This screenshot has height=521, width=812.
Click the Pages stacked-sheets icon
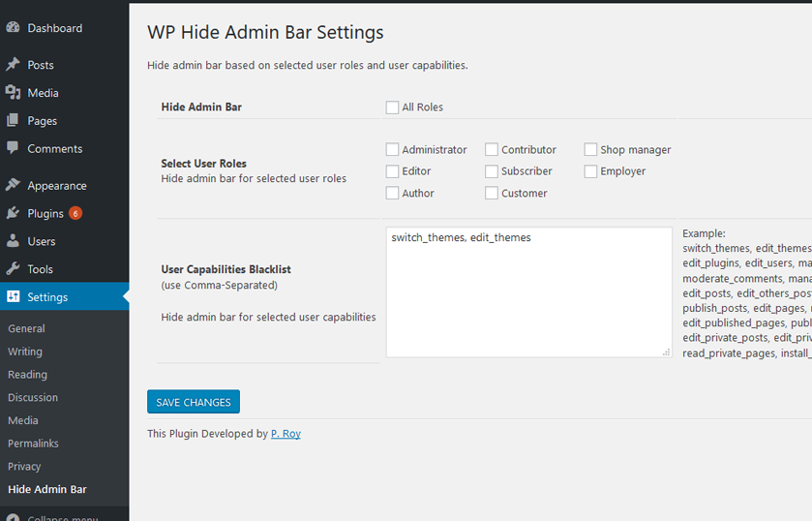click(13, 120)
